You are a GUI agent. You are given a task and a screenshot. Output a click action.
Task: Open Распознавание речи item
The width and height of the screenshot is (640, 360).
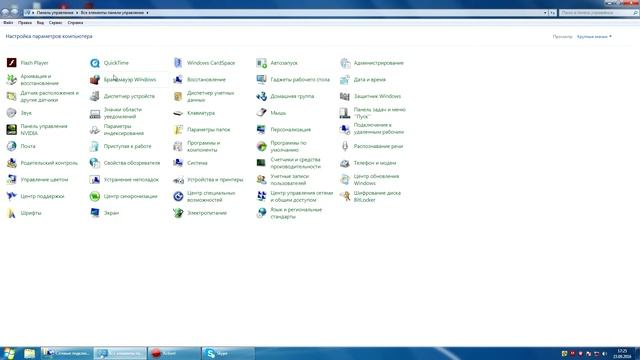(371, 146)
